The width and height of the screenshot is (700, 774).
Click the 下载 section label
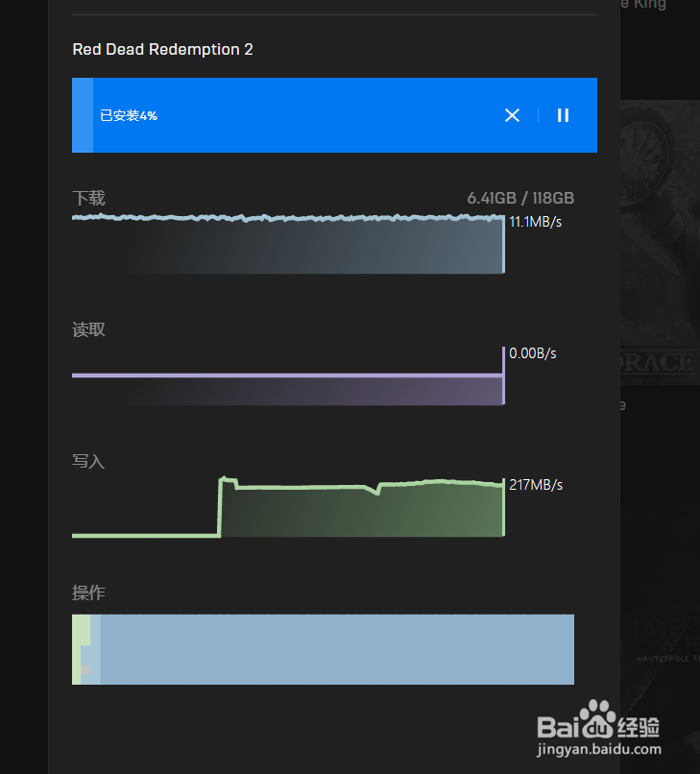pyautogui.click(x=89, y=198)
